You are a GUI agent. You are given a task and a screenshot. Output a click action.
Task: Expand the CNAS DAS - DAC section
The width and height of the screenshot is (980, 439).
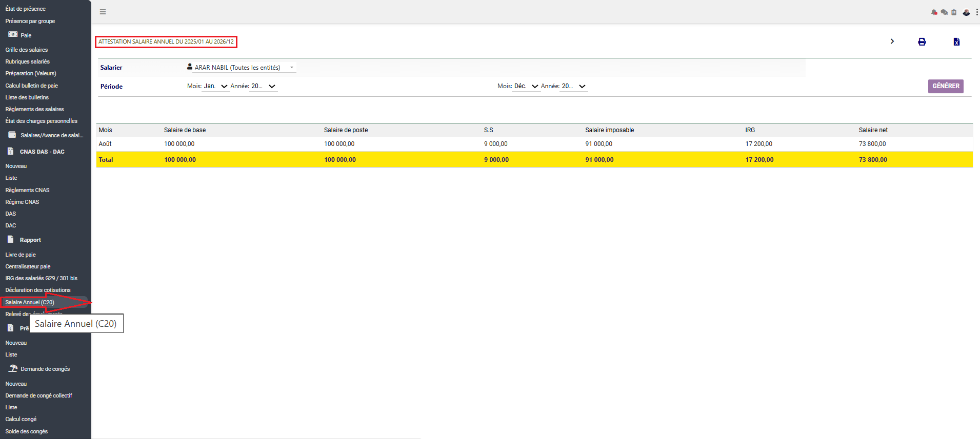(42, 152)
